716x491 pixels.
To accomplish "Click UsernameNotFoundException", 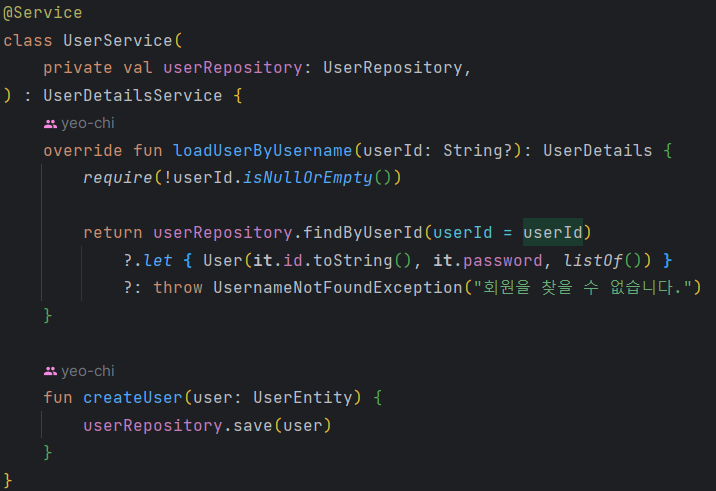I will [x=338, y=288].
